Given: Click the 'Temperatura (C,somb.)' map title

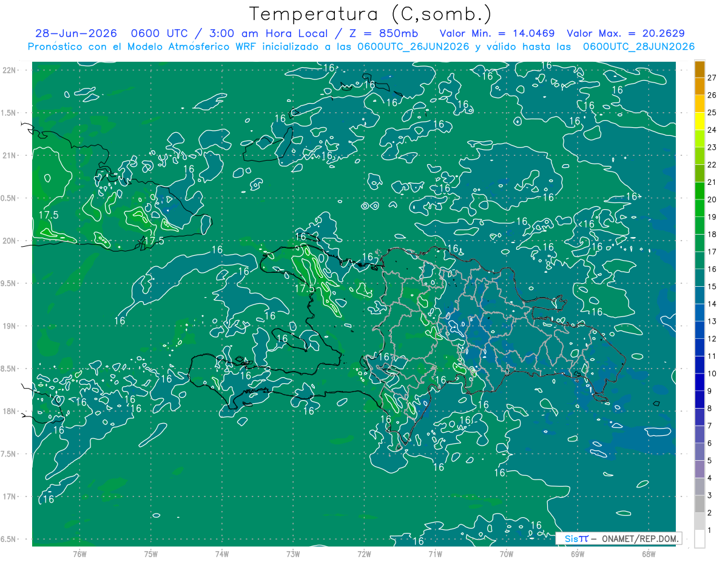Looking at the screenshot, I should [371, 14].
